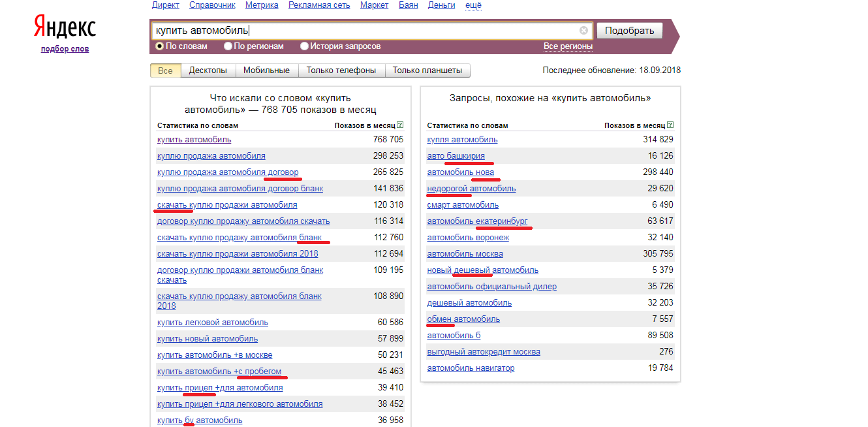Click help icon in right table header

[670, 125]
